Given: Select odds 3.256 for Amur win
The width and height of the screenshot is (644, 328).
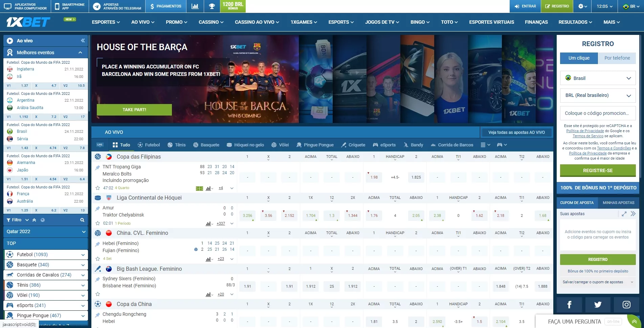Looking at the screenshot, I should coord(247,216).
